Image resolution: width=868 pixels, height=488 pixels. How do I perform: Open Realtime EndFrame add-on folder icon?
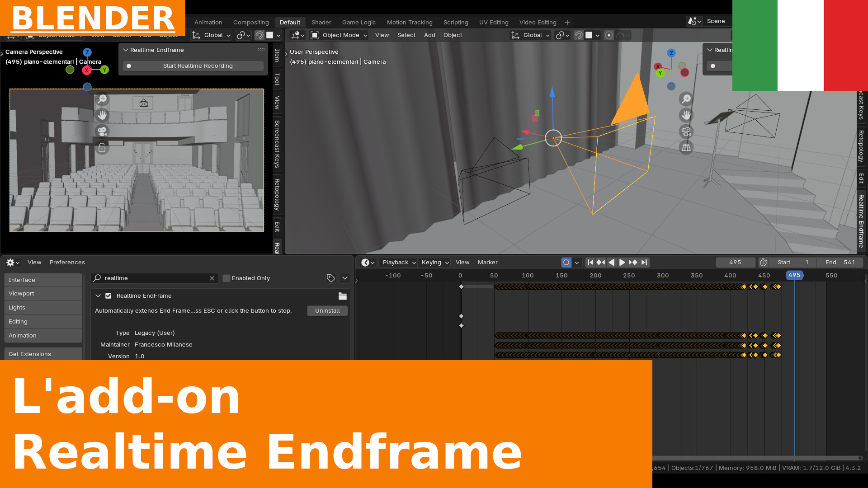coord(343,296)
